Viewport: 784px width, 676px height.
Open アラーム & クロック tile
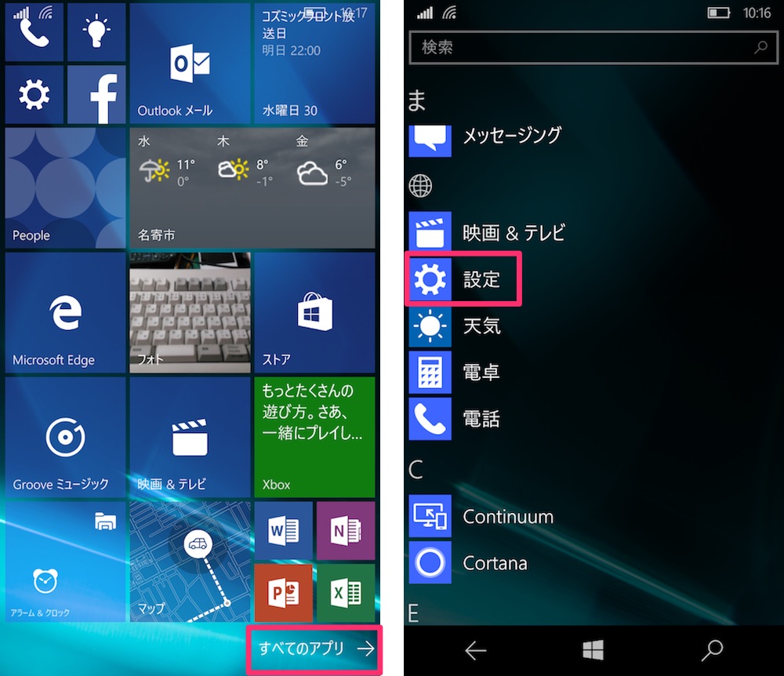[45, 590]
